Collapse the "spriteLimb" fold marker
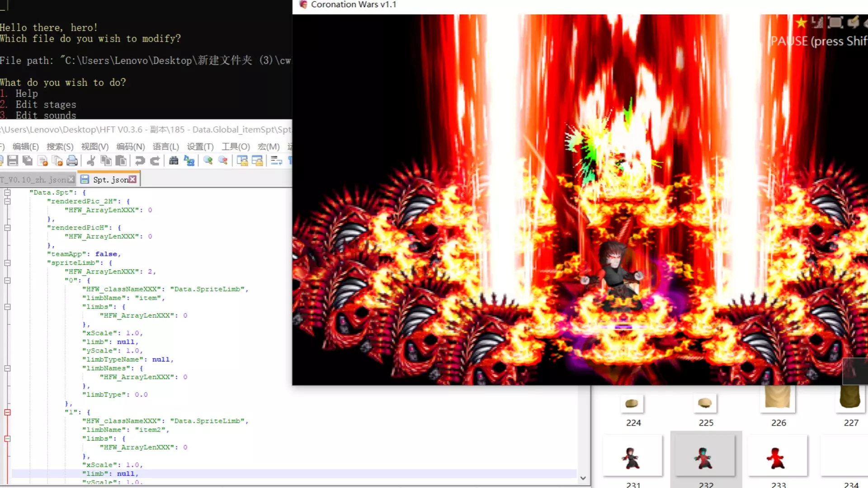 tap(7, 263)
